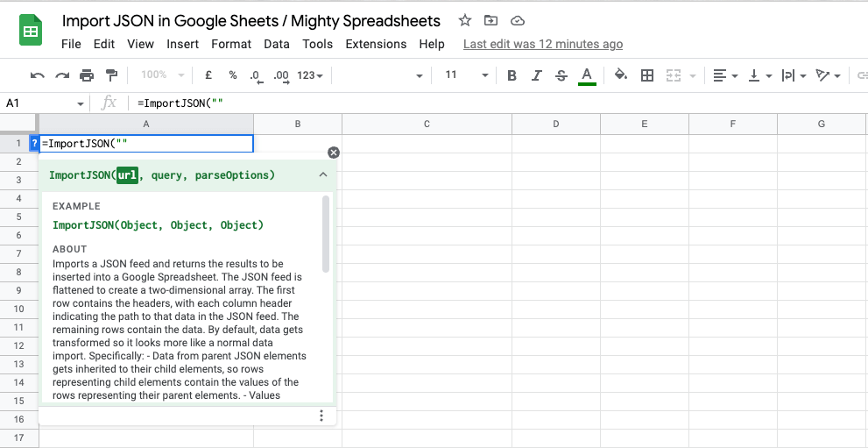Click the blue question mark help badge

(34, 144)
